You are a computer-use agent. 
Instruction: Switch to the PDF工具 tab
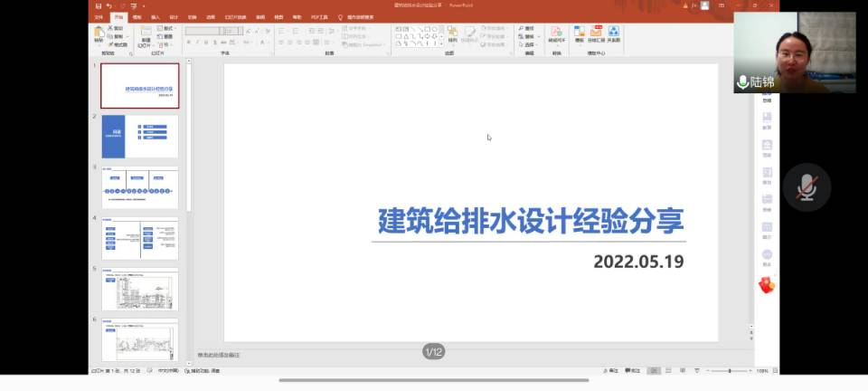(x=320, y=17)
